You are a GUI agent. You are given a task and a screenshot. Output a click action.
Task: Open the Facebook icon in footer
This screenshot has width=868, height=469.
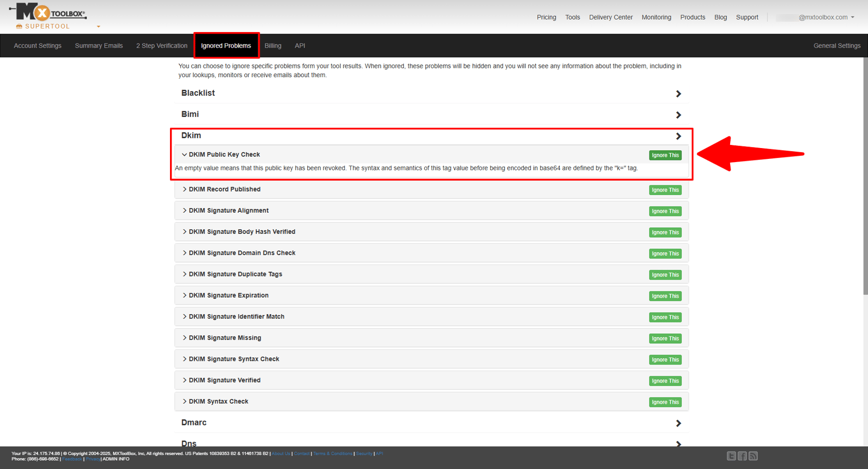(742, 456)
